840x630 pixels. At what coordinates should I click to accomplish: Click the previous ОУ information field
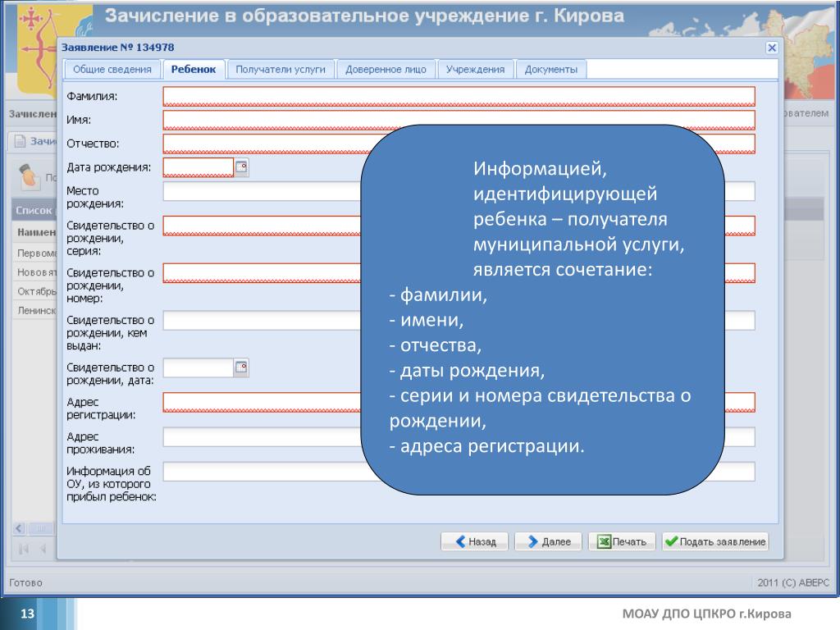(x=459, y=472)
